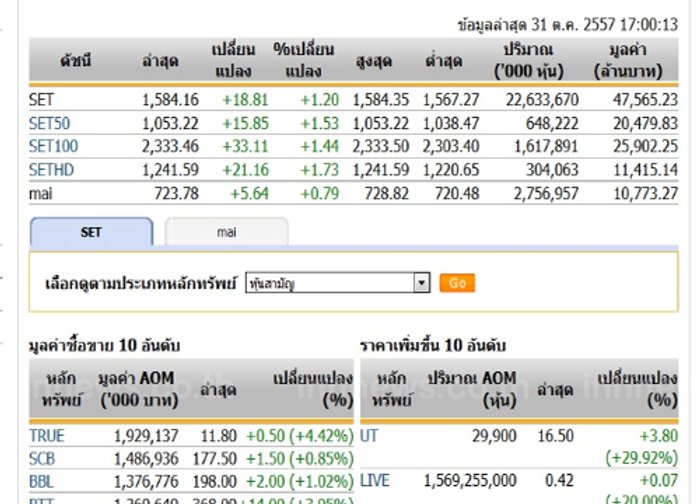This screenshot has width=700, height=504.
Task: Select SET percent change +1.20
Action: tap(320, 100)
